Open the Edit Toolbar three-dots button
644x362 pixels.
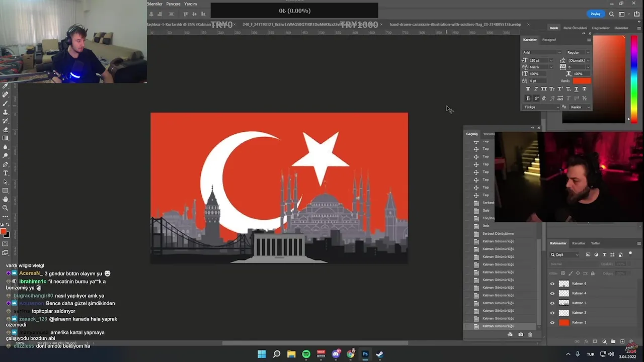(x=5, y=217)
